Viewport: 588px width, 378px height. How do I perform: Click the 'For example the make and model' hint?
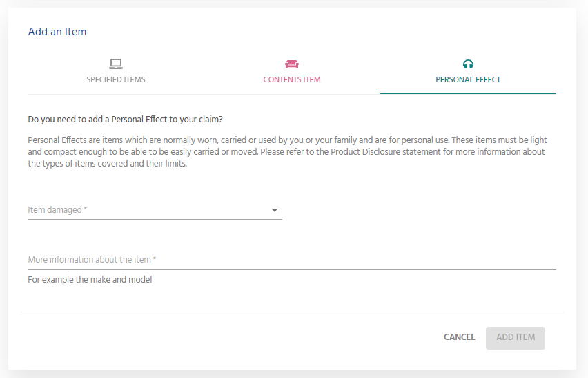(90, 280)
